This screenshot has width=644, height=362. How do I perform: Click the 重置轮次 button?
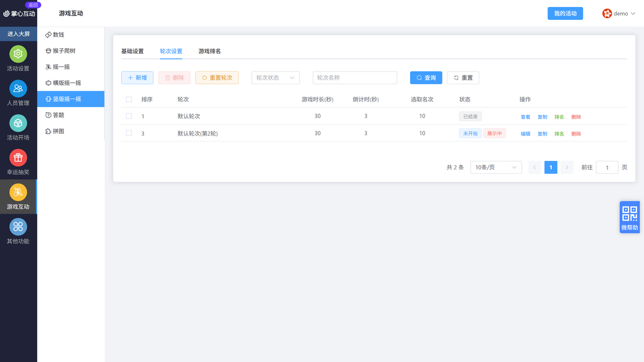(217, 78)
